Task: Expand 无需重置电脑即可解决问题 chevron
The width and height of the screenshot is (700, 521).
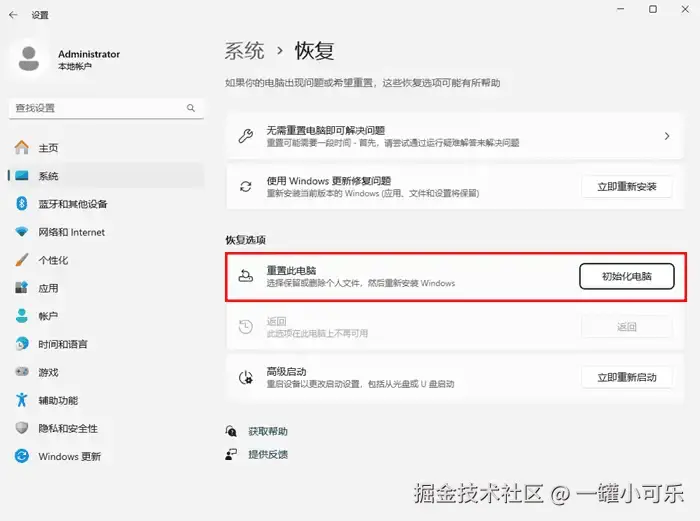Action: [667, 136]
